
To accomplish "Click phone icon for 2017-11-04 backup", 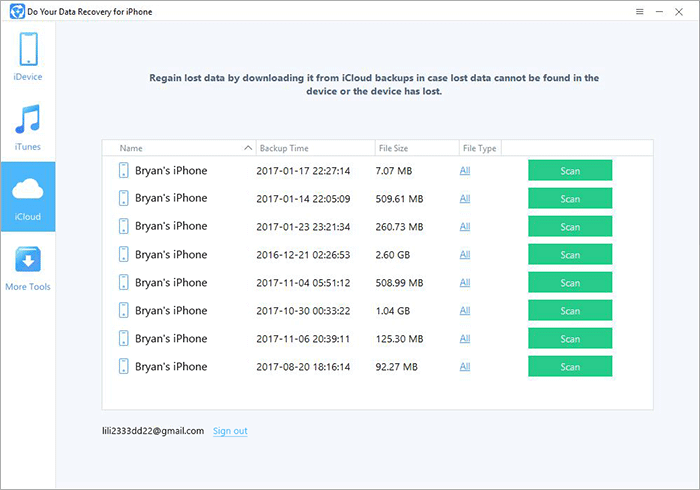I will 124,282.
